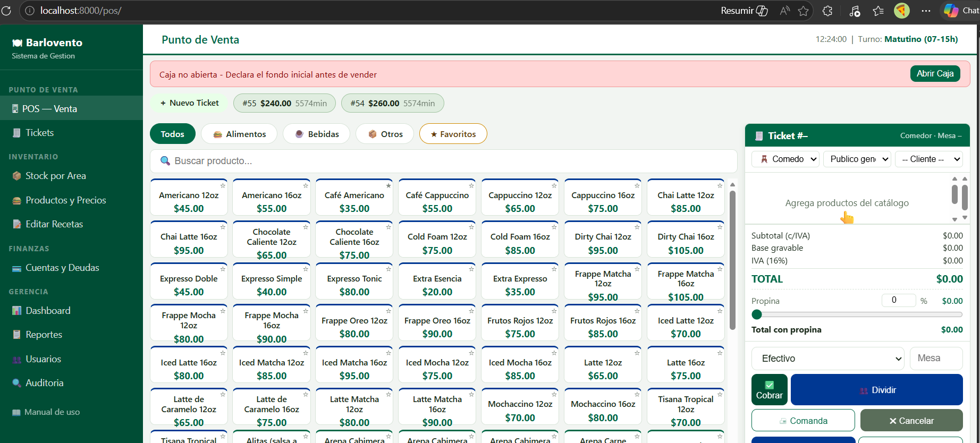
Task: Cancel the ticket with Cancelar
Action: pyautogui.click(x=911, y=421)
